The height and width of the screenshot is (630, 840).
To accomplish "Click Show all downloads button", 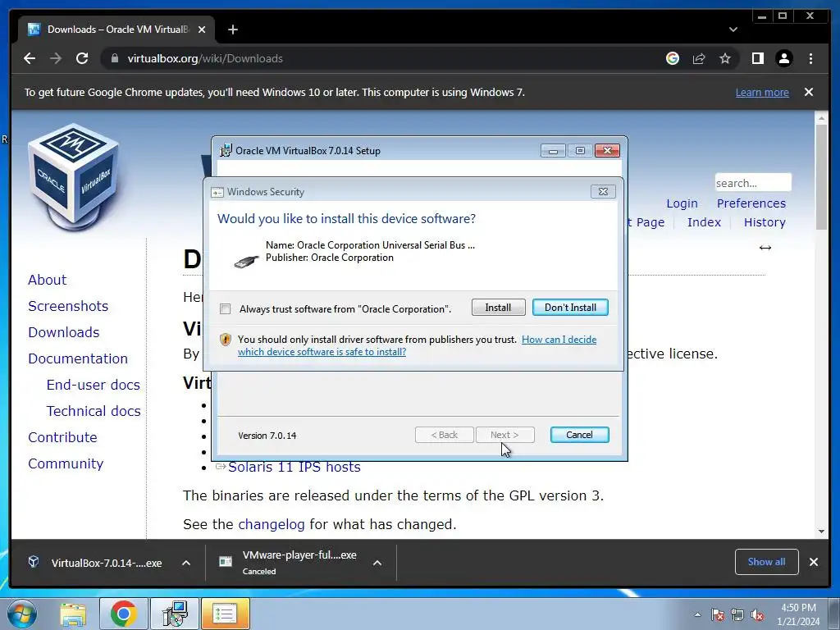I will click(x=767, y=561).
